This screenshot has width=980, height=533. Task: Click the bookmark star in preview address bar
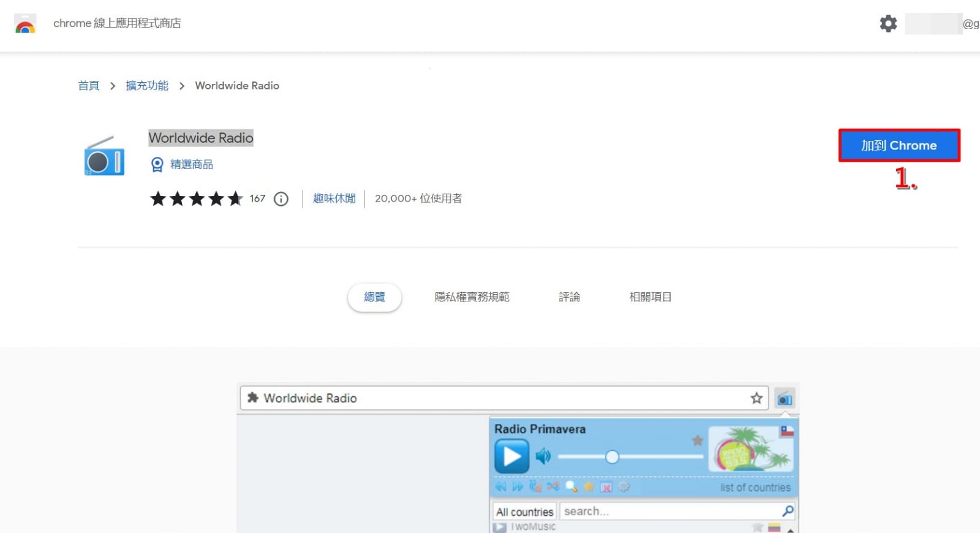[x=756, y=398]
